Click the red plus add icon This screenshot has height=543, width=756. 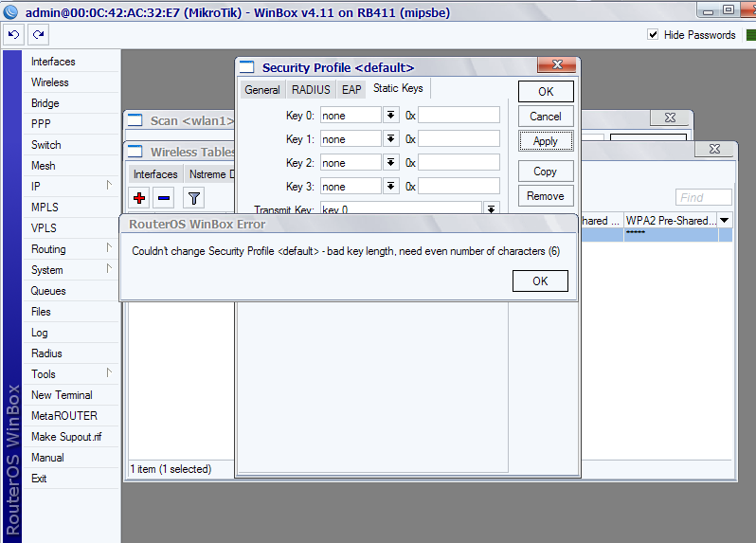[x=139, y=198]
